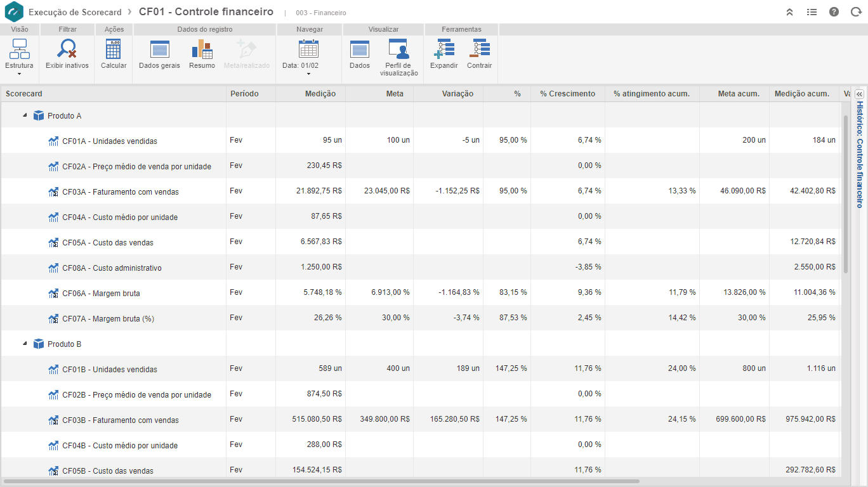The width and height of the screenshot is (868, 487).
Task: Click the Expandir tree tool
Action: click(x=444, y=49)
